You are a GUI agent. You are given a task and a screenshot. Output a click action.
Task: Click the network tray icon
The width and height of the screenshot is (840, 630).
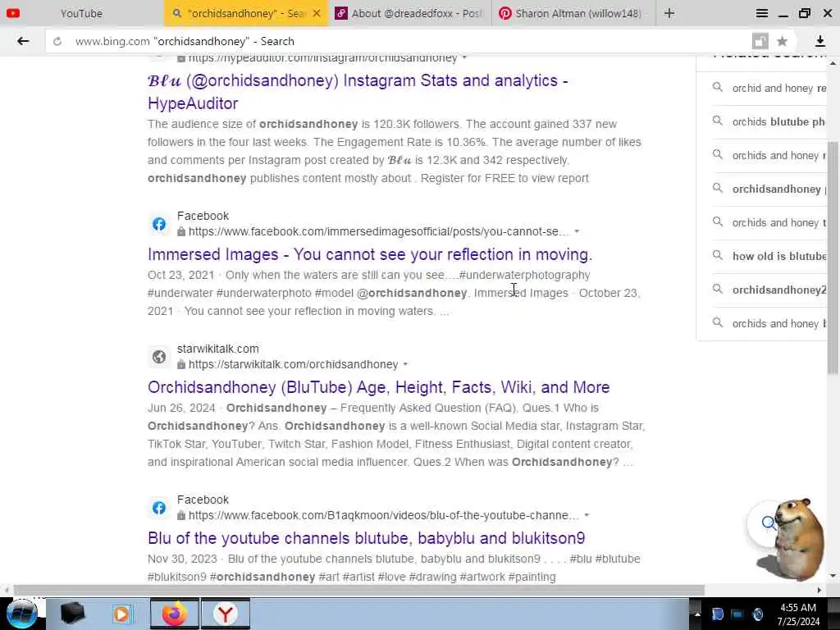[737, 614]
